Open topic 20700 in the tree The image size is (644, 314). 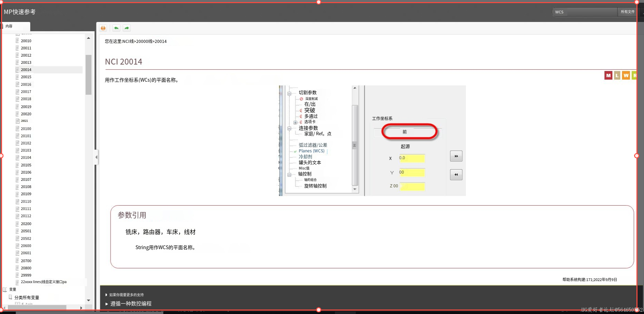click(x=26, y=261)
